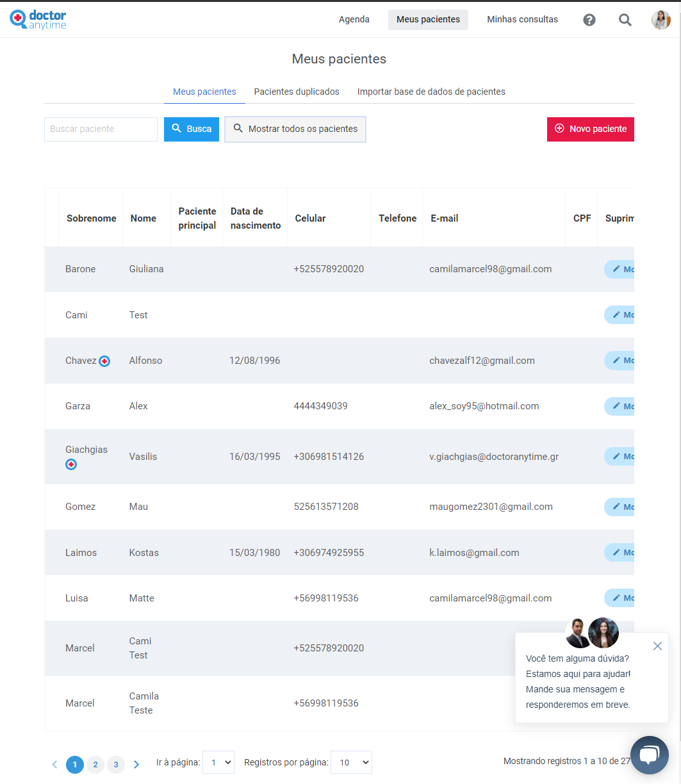Viewport: 681px width, 784px height.
Task: Select Meus pacientes in the top navigation
Action: [428, 19]
